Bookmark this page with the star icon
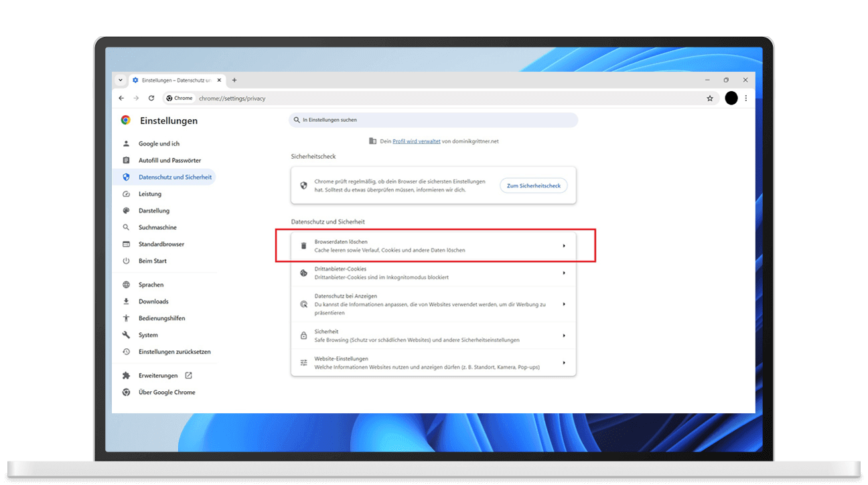Image resolution: width=868 pixels, height=485 pixels. point(710,98)
